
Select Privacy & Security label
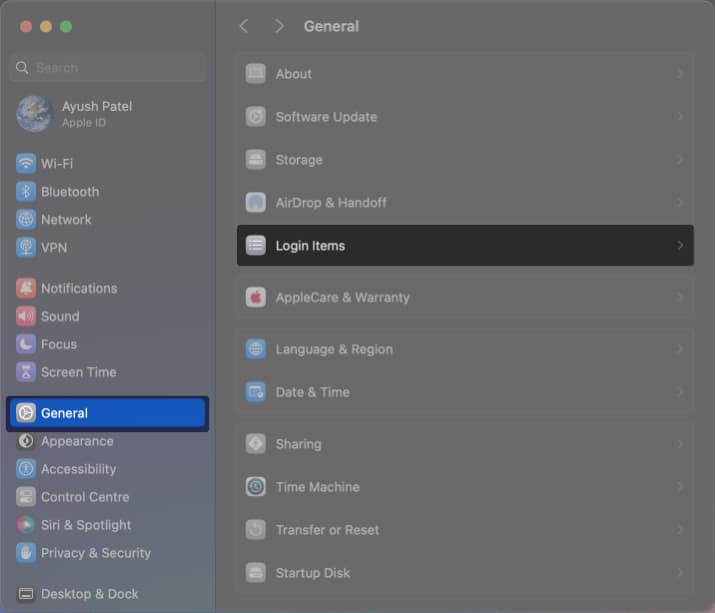pos(96,553)
